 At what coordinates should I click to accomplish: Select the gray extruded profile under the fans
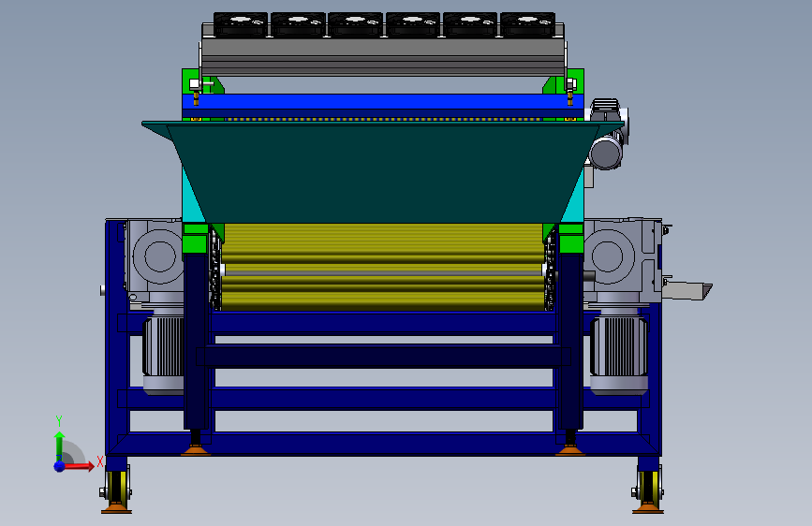point(383,57)
